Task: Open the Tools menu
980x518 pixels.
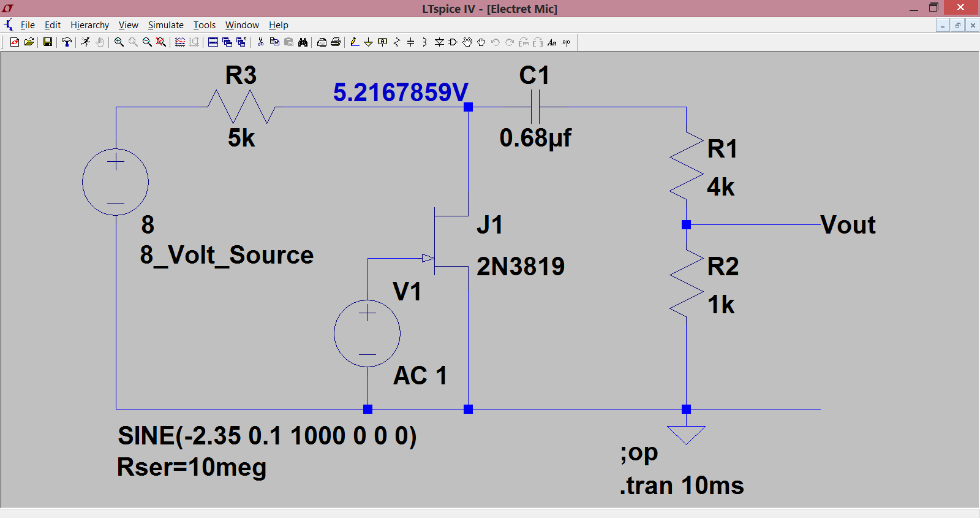Action: pyautogui.click(x=205, y=25)
